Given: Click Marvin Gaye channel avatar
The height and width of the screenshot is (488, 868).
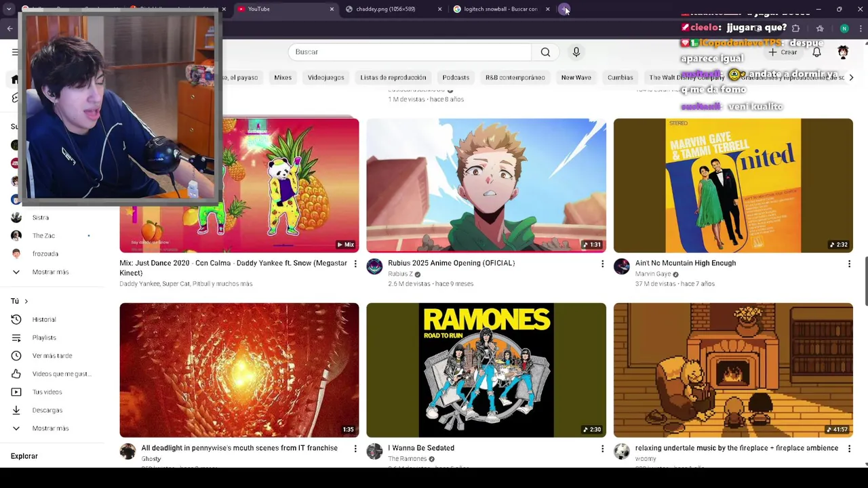Looking at the screenshot, I should click(x=622, y=266).
